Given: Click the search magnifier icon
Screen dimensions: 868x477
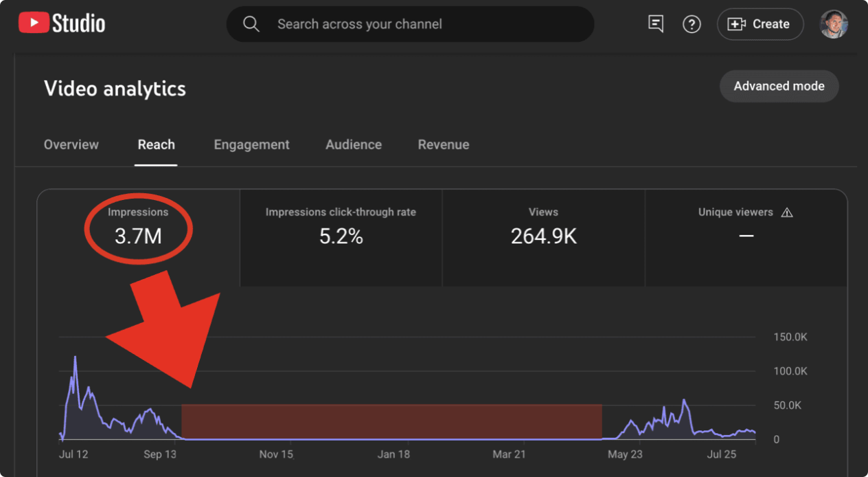Looking at the screenshot, I should pos(251,24).
